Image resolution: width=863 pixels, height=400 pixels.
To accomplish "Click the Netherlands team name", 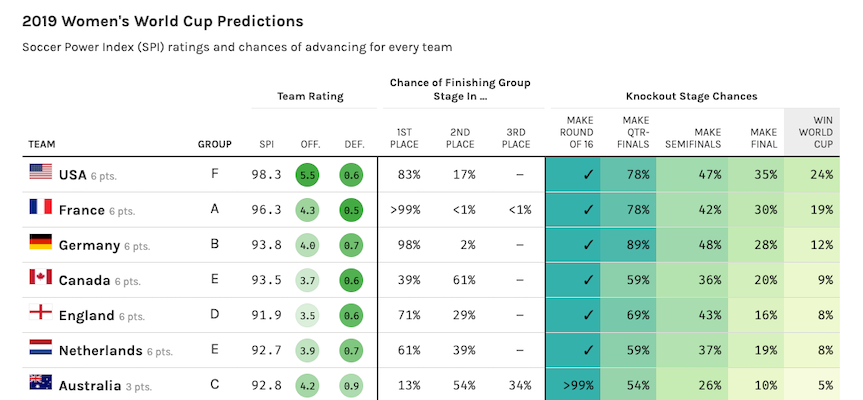I will point(100,350).
